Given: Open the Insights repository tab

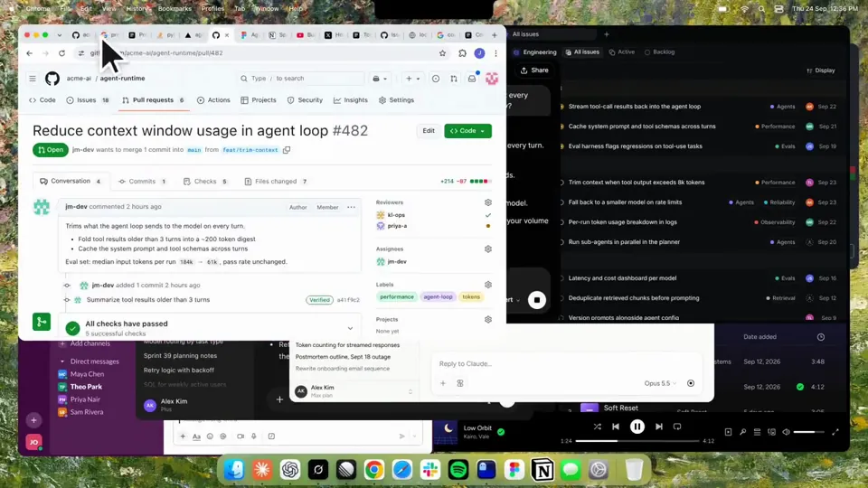Looking at the screenshot, I should [351, 100].
